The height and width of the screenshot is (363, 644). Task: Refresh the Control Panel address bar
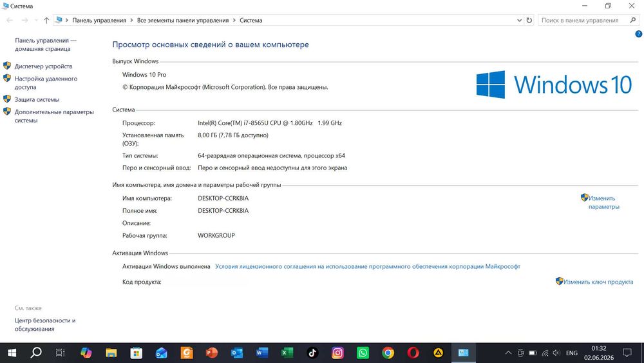tap(529, 20)
